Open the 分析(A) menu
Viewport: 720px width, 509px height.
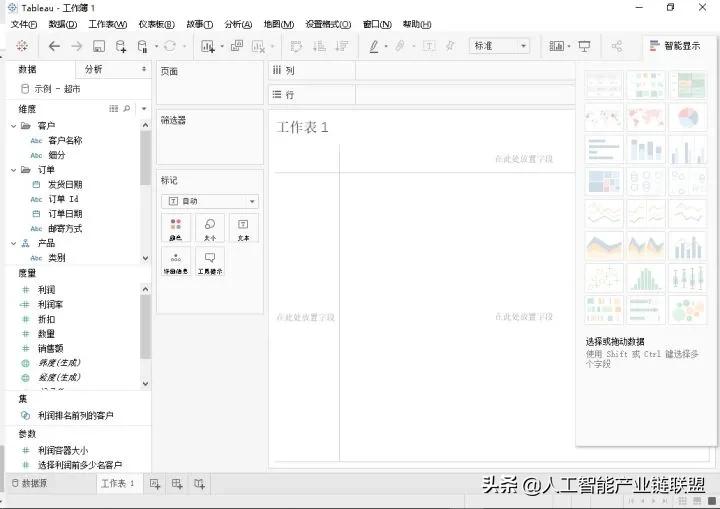[238, 24]
